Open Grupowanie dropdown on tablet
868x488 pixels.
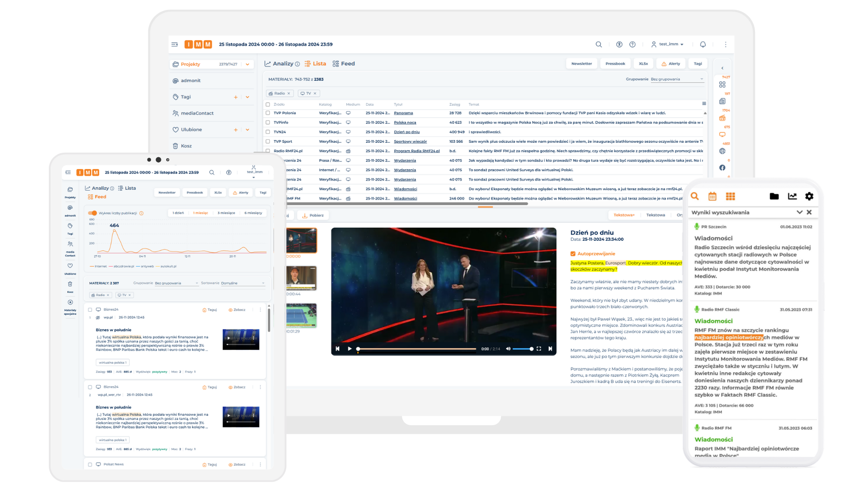pyautogui.click(x=176, y=283)
